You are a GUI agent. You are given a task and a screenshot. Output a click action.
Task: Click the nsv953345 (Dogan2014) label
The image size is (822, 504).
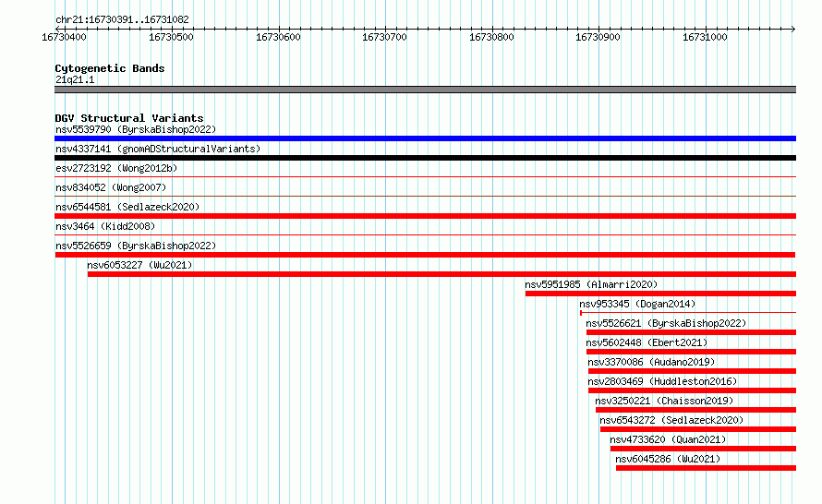[637, 304]
